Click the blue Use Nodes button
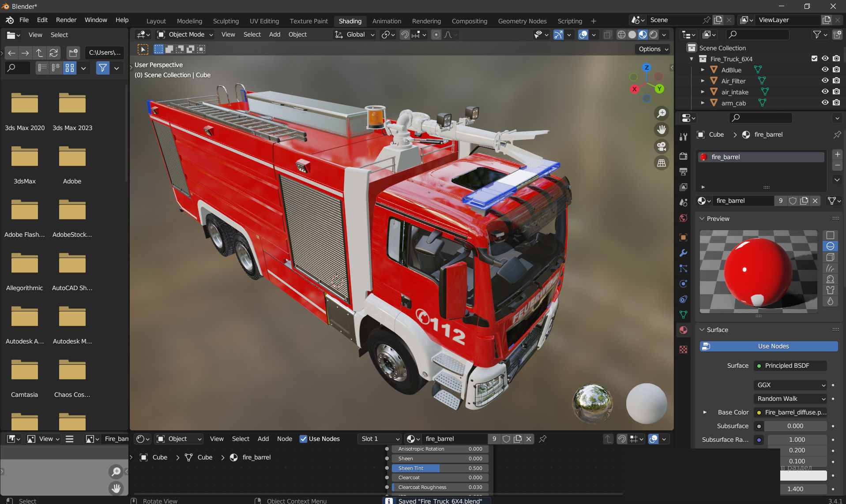Viewport: 846px width, 504px height. (x=769, y=346)
